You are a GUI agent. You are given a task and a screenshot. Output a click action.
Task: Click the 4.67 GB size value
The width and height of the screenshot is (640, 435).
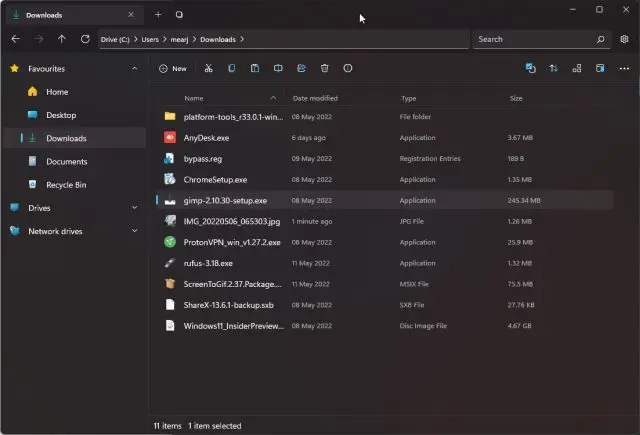(519, 326)
